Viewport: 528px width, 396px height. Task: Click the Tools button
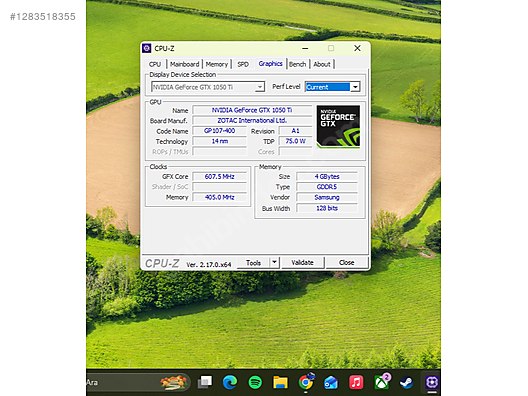tap(253, 263)
